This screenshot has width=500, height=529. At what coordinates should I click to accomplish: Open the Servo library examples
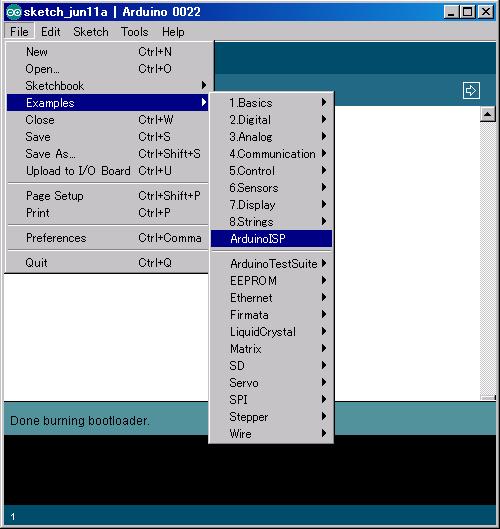point(272,383)
